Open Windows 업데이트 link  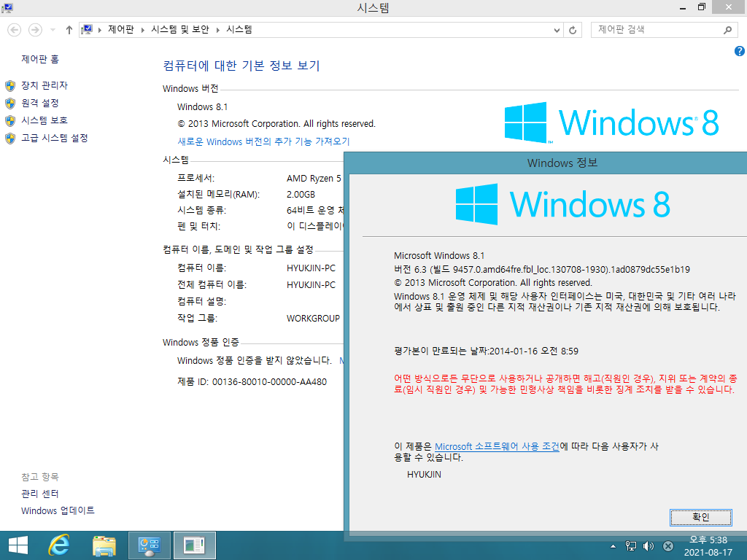click(x=58, y=510)
